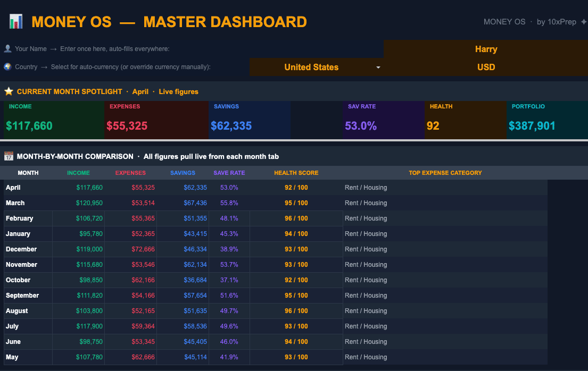Click the sparkle icon after 10xPrep
This screenshot has height=371, width=588.
click(x=584, y=22)
